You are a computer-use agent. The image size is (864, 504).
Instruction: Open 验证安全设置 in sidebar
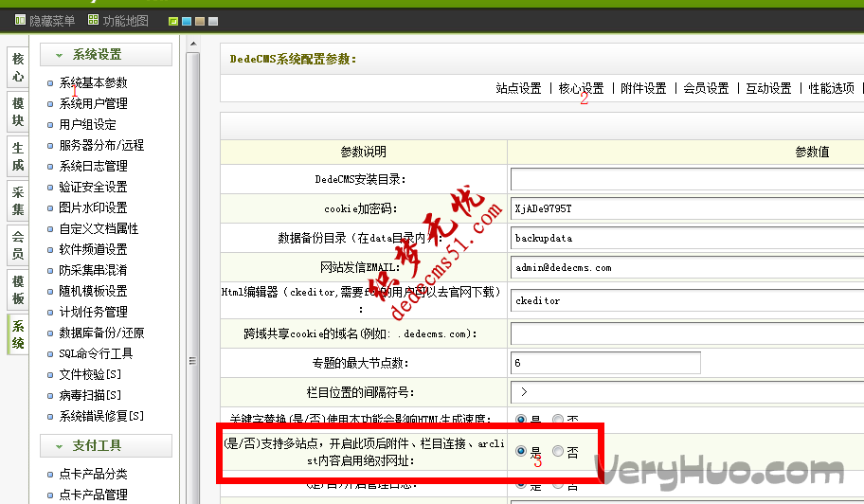click(93, 188)
